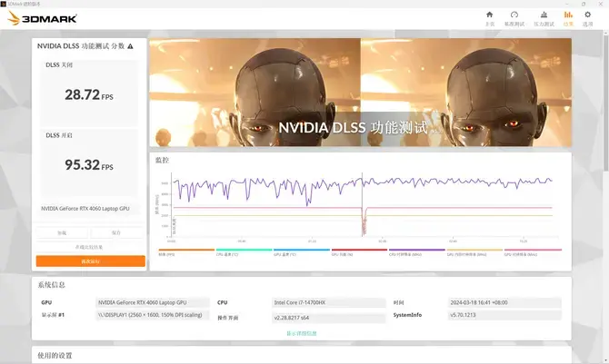The height and width of the screenshot is (364, 609).
Task: Open the Stress Tests bar chart tab
Action: (x=544, y=18)
